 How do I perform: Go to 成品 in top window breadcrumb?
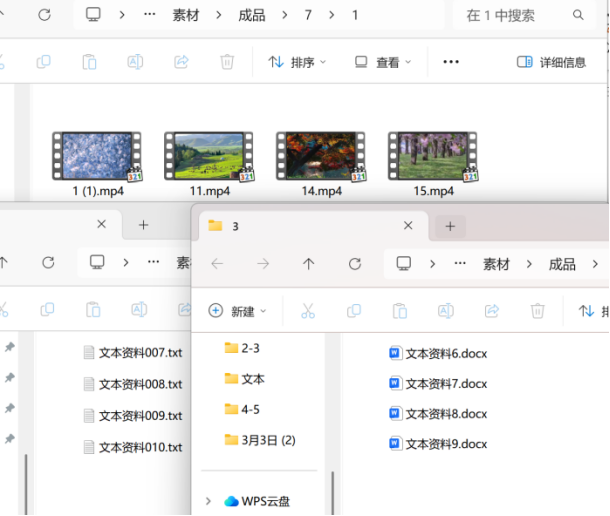click(x=252, y=15)
